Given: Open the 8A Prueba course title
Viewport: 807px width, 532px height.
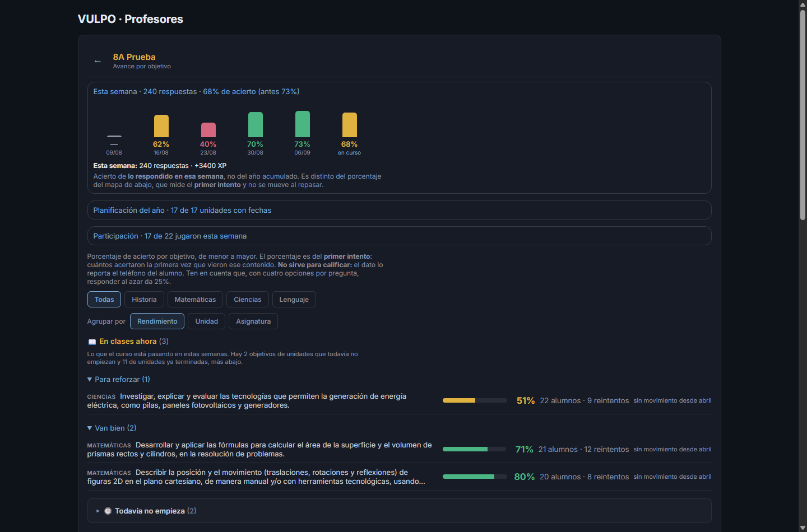Looking at the screenshot, I should [x=134, y=57].
